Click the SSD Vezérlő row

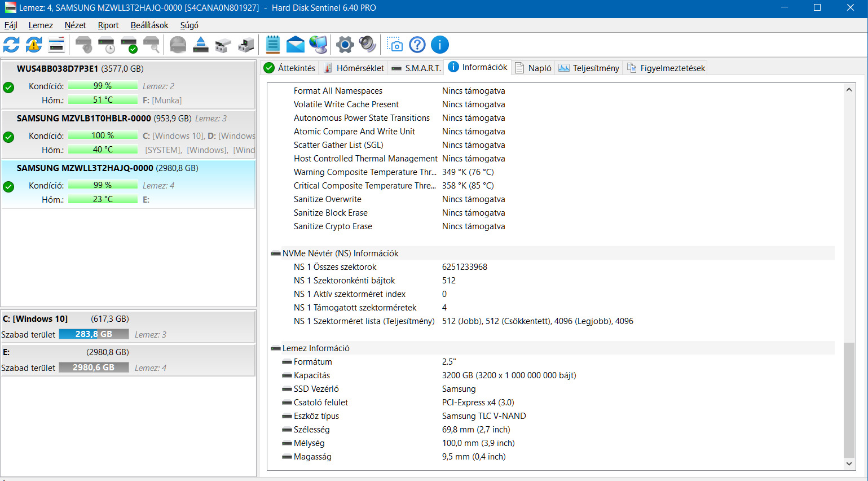coord(552,389)
